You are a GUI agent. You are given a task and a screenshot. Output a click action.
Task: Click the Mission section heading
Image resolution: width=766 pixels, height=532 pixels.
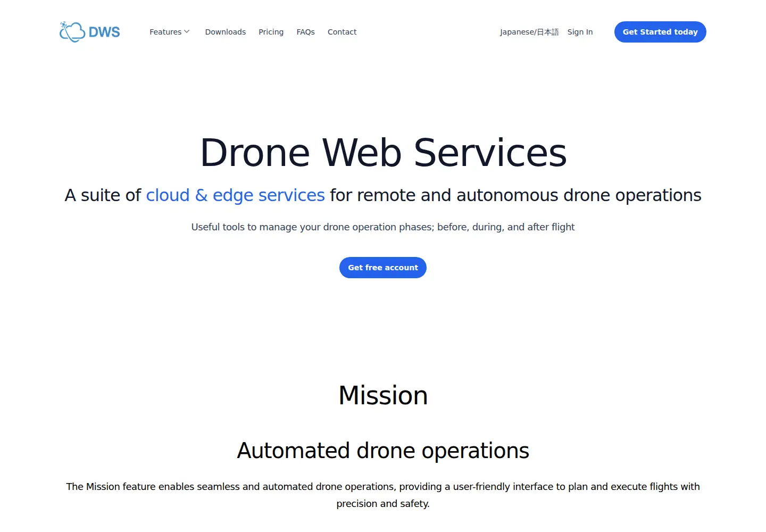click(383, 395)
